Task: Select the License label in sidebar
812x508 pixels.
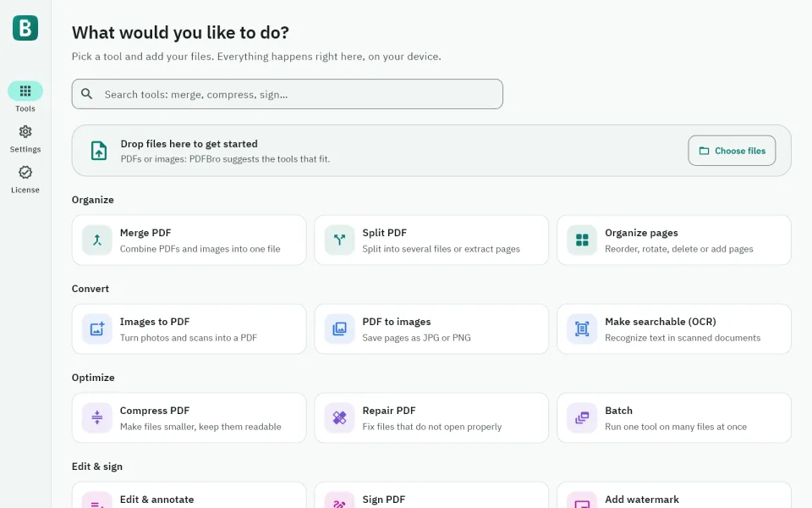Action: [25, 190]
